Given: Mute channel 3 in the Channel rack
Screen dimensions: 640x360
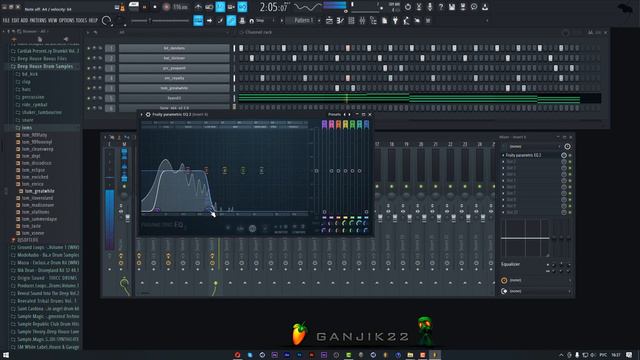Looking at the screenshot, I should coord(89,68).
